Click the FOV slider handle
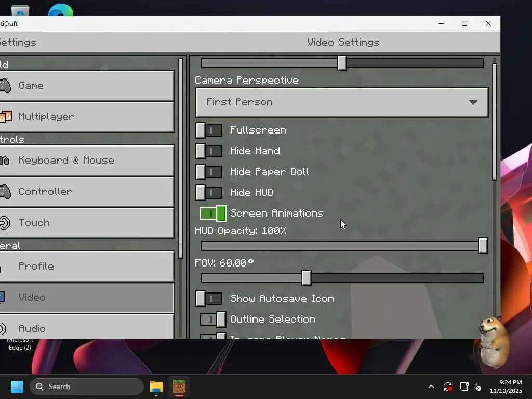 pyautogui.click(x=307, y=278)
